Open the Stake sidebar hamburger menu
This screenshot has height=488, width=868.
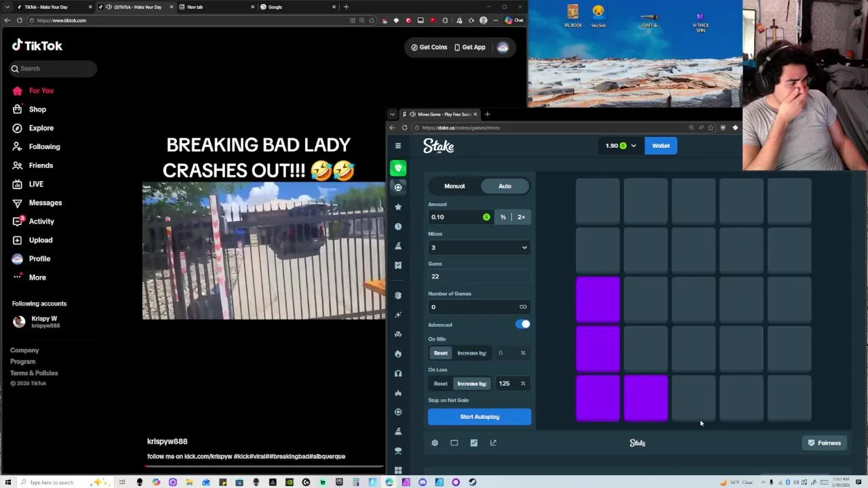pos(398,146)
